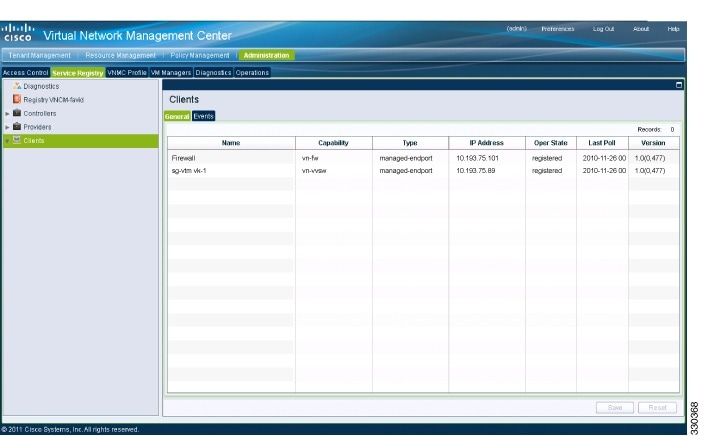704x436 pixels.
Task: Open the Tenant Management tab
Action: point(40,55)
